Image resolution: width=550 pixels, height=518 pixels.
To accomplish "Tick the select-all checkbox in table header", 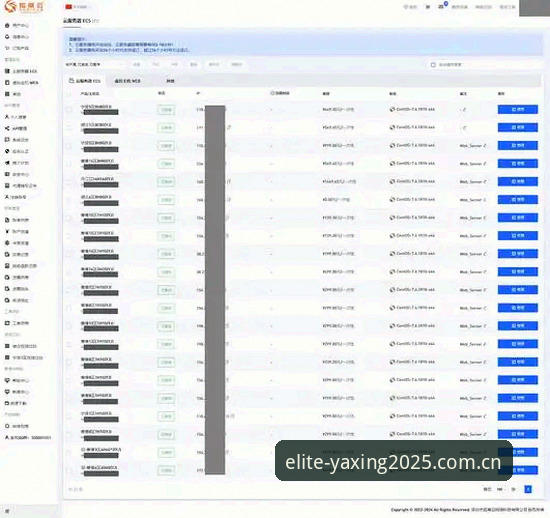I will pyautogui.click(x=69, y=94).
